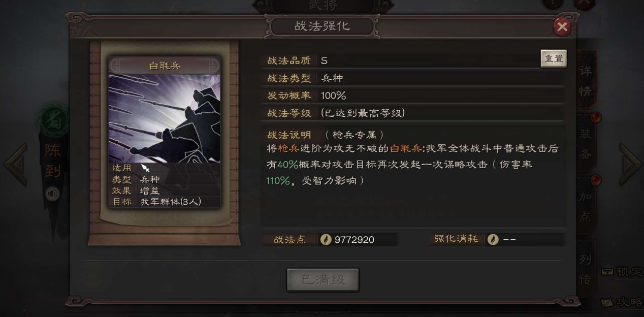Click the green 蜀 faction emblem
Image resolution: width=644 pixels, height=317 pixels.
[x=53, y=122]
